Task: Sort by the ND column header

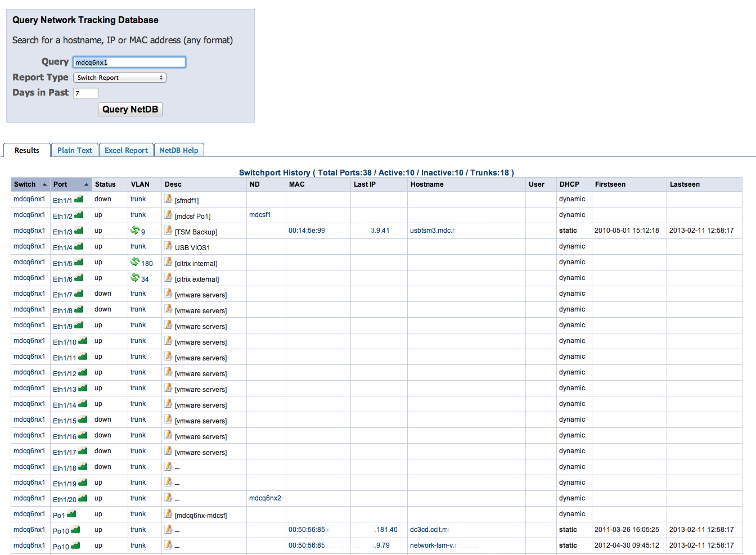Action: pyautogui.click(x=266, y=184)
